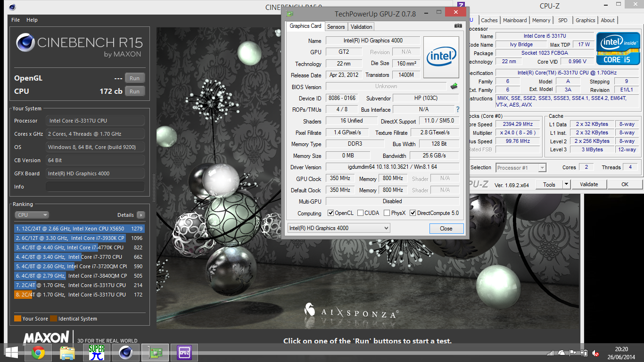Click the BIOS save chip icon in GPU-Z
Image resolution: width=644 pixels, height=362 pixels.
[x=454, y=86]
